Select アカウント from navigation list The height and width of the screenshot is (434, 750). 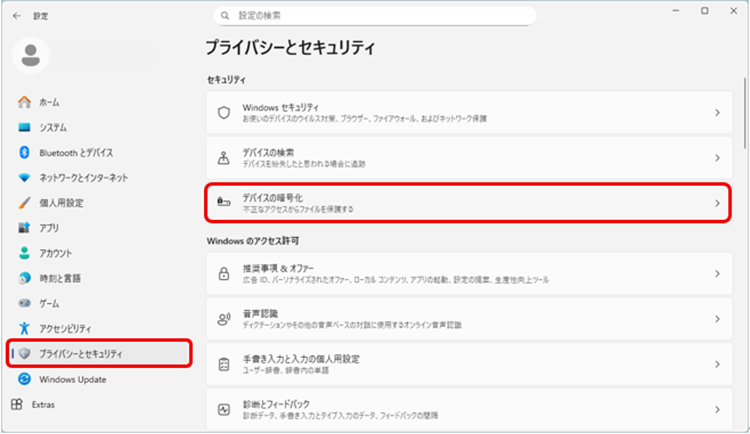pos(55,253)
